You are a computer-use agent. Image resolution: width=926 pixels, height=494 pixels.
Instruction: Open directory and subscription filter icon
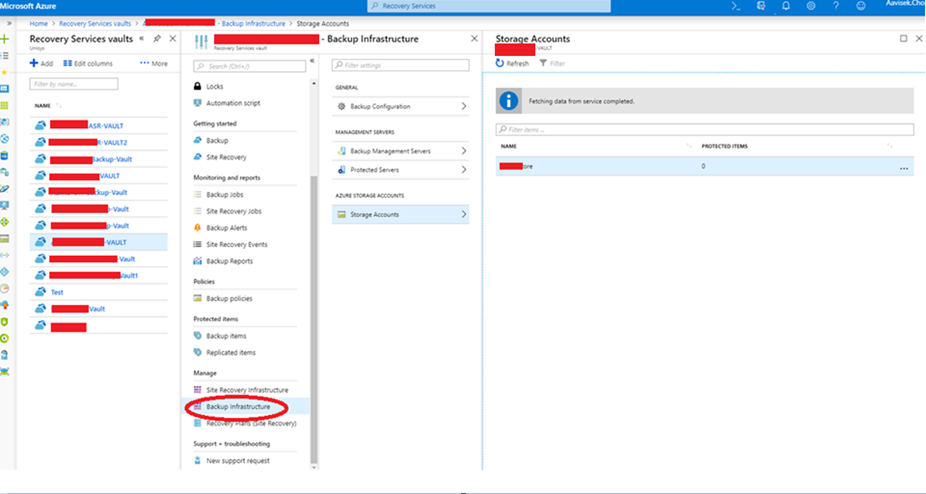click(761, 6)
